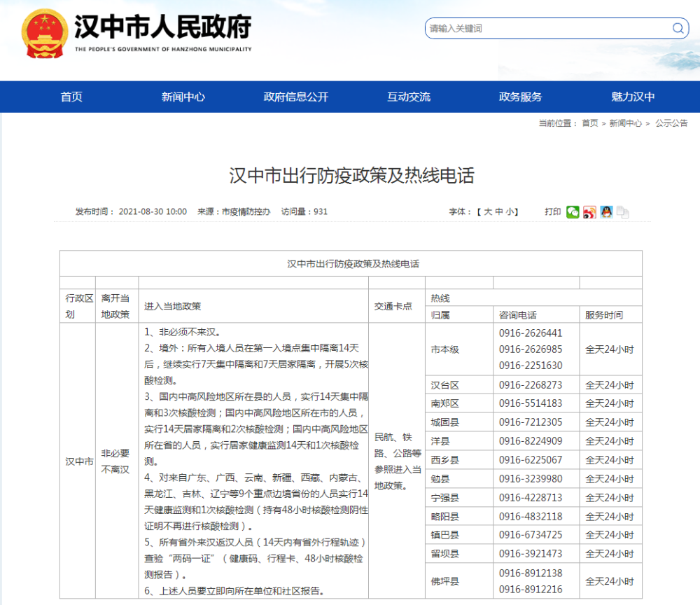Share to WeChat icon

click(573, 212)
